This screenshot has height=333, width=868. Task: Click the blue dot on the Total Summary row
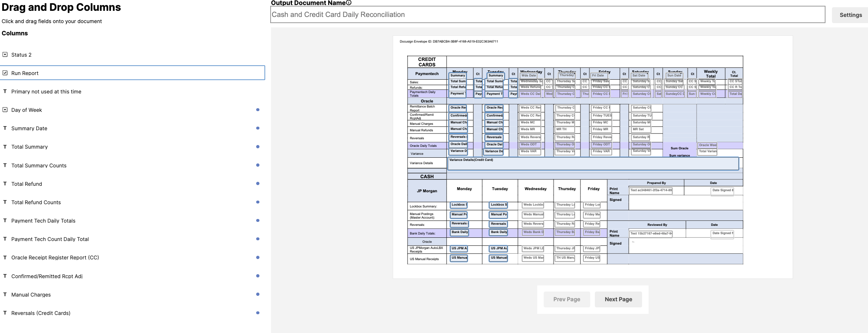pyautogui.click(x=258, y=146)
